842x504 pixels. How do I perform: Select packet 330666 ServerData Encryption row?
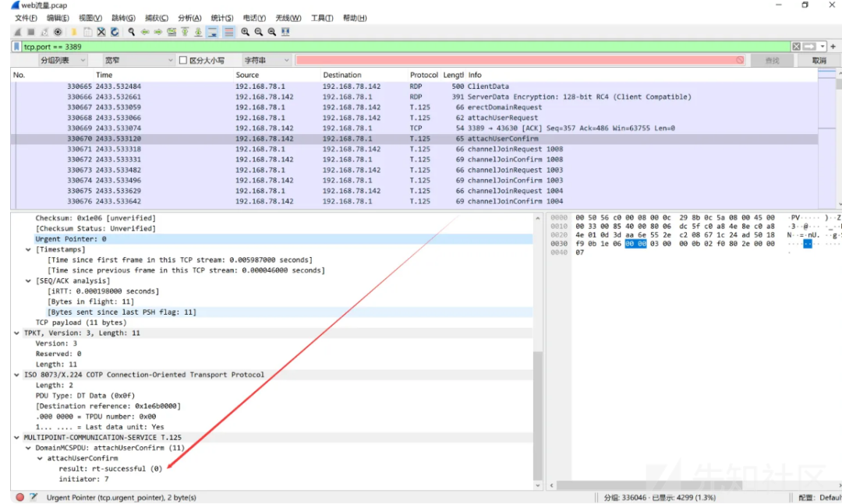pos(414,97)
